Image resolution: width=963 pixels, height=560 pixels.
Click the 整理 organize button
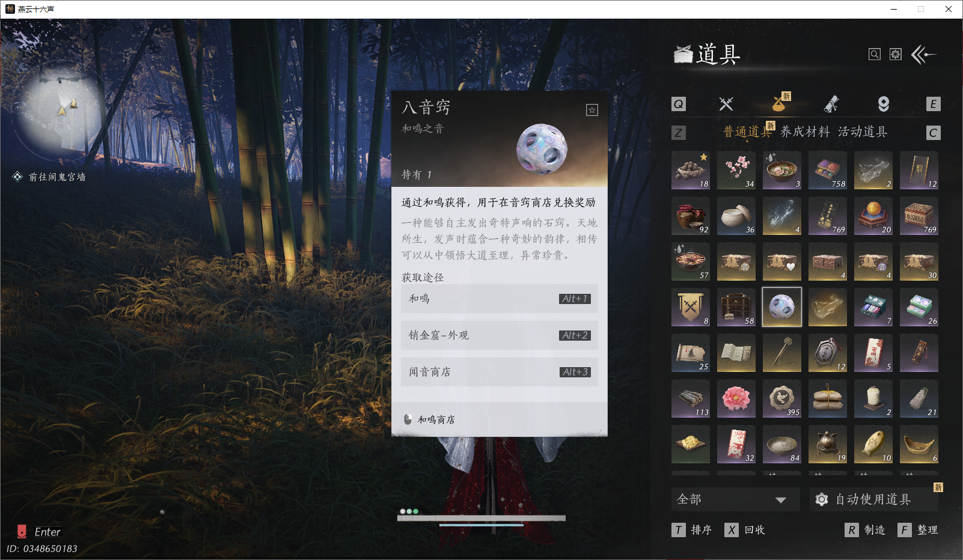point(918,530)
